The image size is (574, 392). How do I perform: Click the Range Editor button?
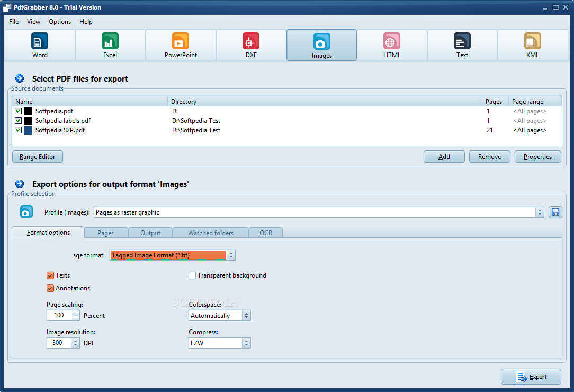pos(38,157)
